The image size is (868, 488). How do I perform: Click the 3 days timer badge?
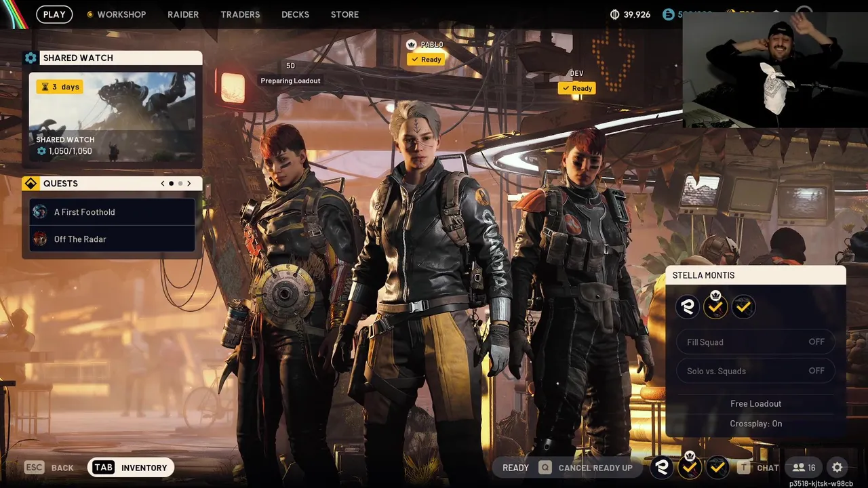(x=60, y=87)
